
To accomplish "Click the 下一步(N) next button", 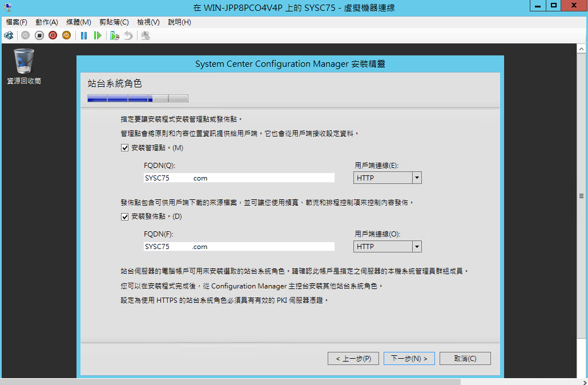I will click(409, 358).
